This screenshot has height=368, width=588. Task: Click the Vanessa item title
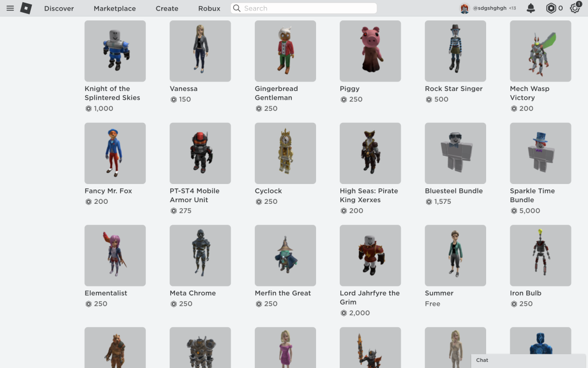pyautogui.click(x=183, y=89)
